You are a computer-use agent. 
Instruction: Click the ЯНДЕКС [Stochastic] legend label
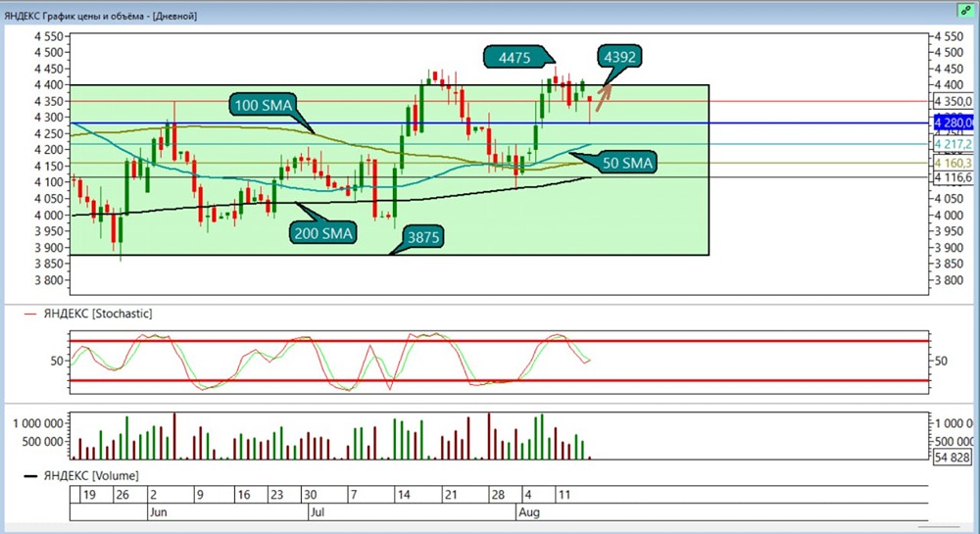(97, 314)
